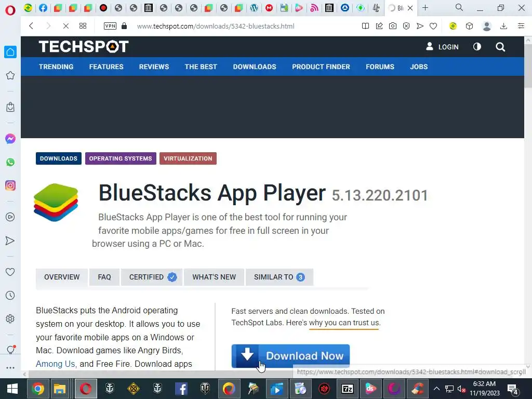Viewport: 532px width, 399px height.
Task: Open a new tab with plus button
Action: 425,8
